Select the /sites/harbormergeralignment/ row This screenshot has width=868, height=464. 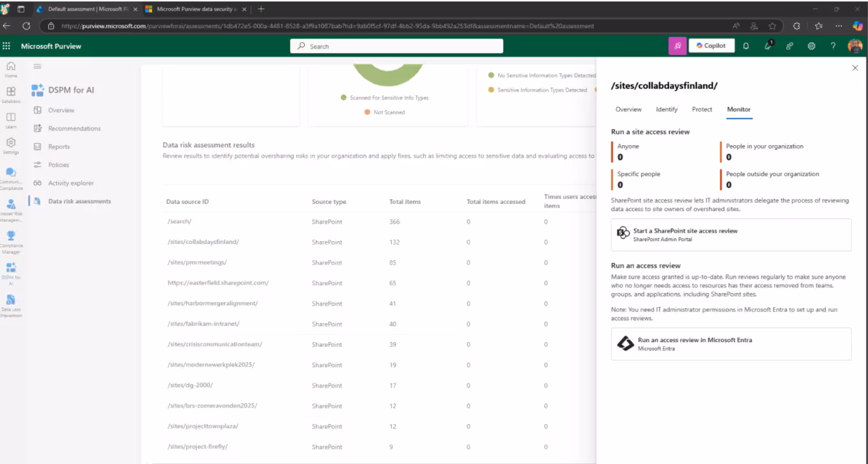tap(380, 303)
